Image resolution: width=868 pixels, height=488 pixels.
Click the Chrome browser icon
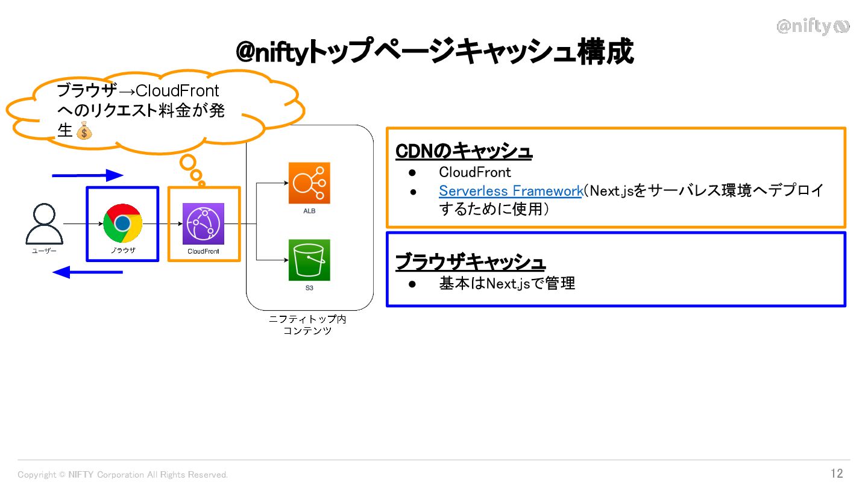pyautogui.click(x=122, y=224)
